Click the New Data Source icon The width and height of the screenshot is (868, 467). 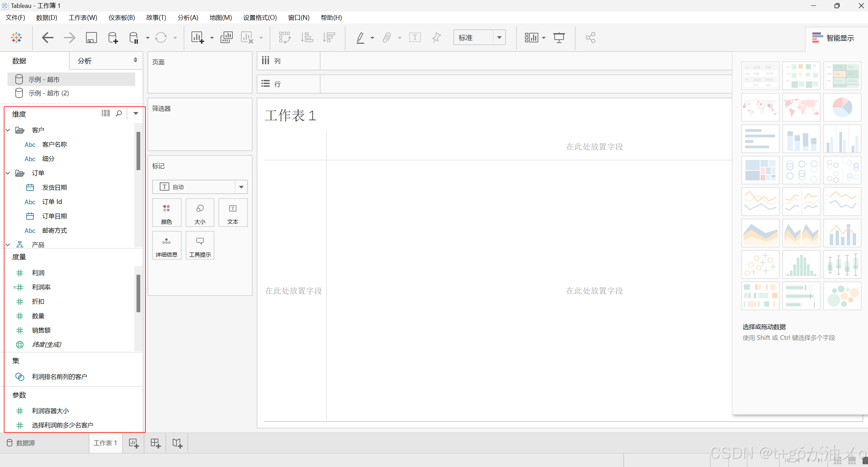tap(113, 38)
